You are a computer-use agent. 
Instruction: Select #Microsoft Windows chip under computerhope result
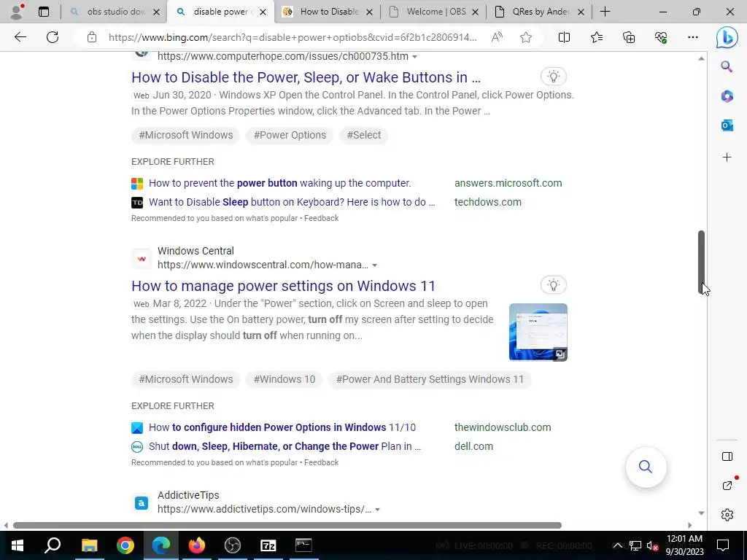[186, 135]
